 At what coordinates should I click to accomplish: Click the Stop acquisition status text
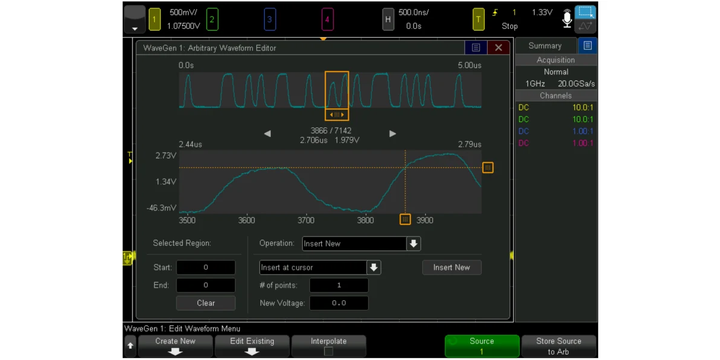[x=510, y=26]
